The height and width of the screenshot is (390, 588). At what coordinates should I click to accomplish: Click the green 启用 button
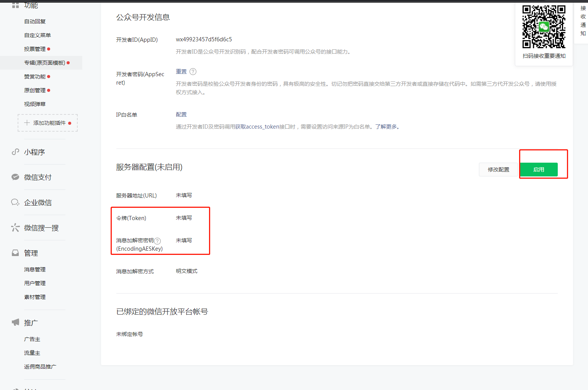(x=539, y=170)
